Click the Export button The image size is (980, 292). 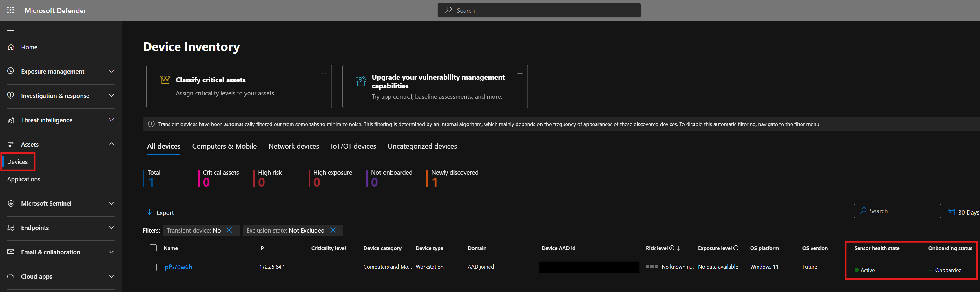160,213
